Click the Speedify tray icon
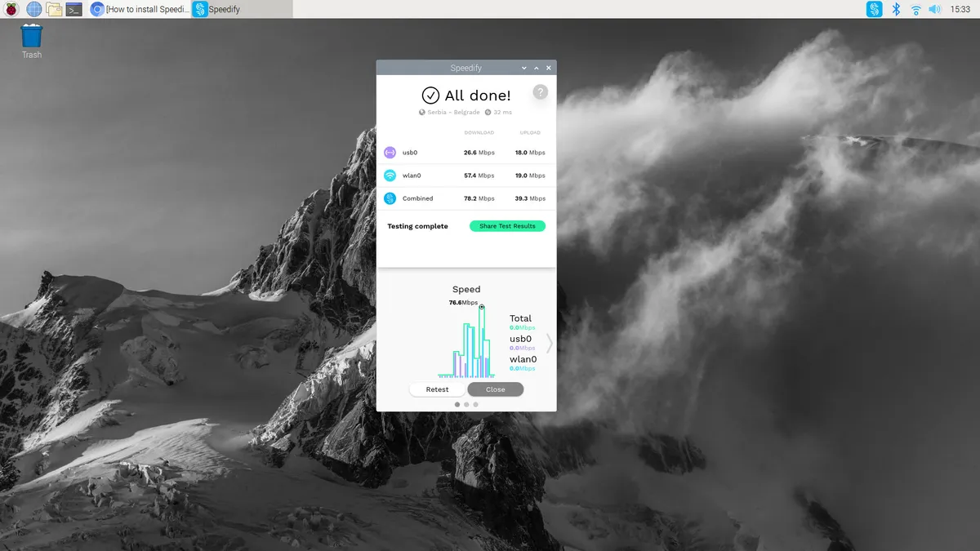The height and width of the screenshot is (551, 980). (875, 10)
